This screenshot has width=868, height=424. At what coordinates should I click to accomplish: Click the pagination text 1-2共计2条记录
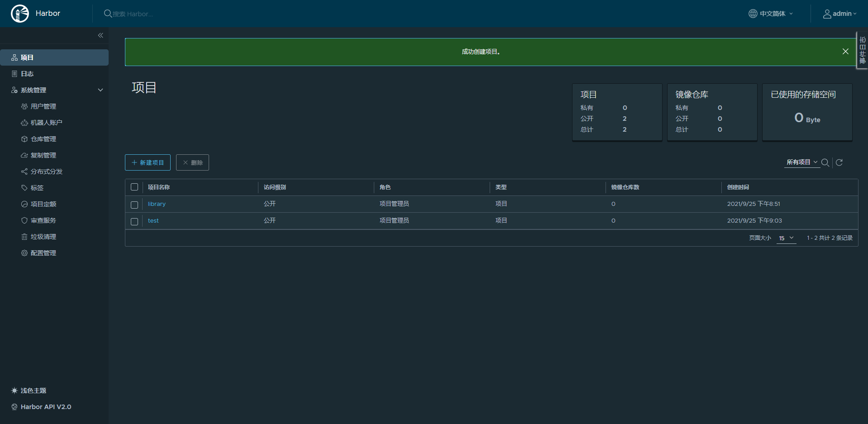[x=830, y=238]
